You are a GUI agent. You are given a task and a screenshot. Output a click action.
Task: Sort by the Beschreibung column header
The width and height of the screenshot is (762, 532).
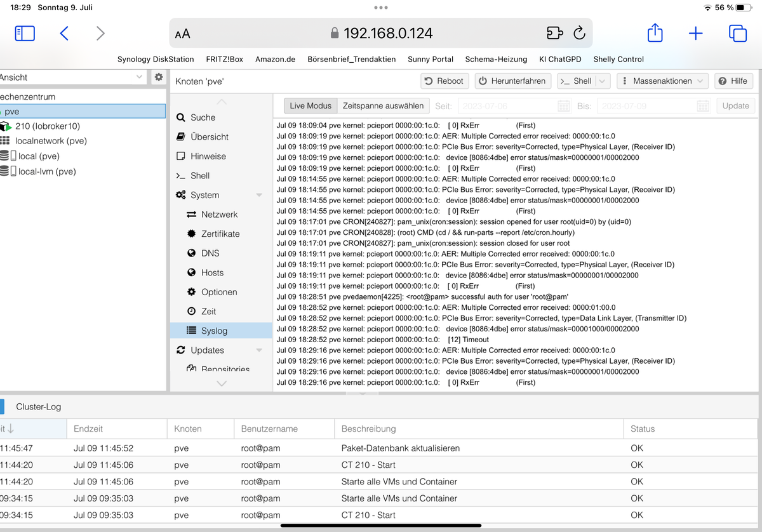479,429
